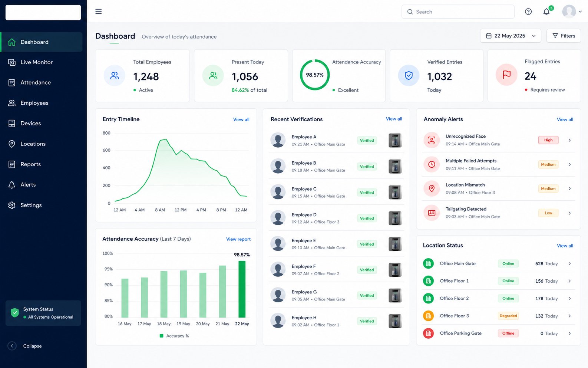588x368 pixels.
Task: Click the Settings gear sidebar icon
Action: pos(12,205)
